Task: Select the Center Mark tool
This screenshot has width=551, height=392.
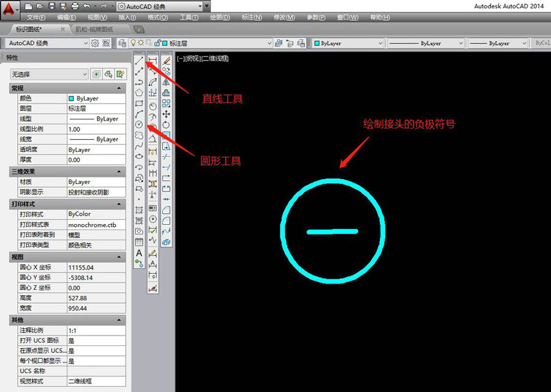Action: point(153,219)
